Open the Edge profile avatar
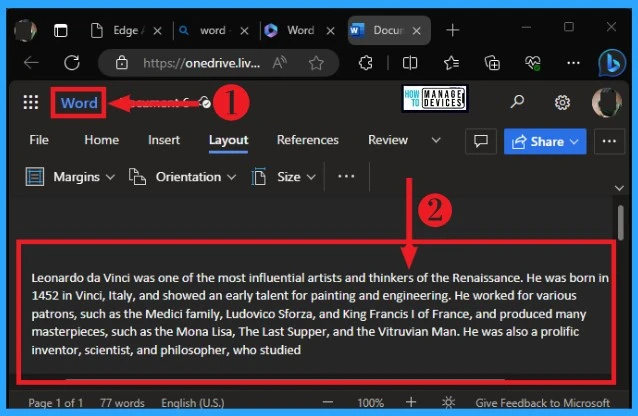This screenshot has width=638, height=416. [26, 30]
